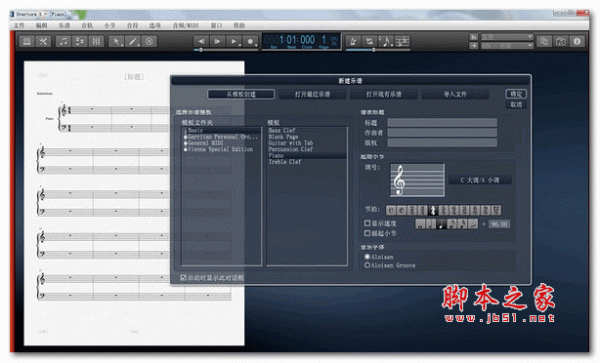Select the arrow pointer tool
600x363 pixels.
116,41
